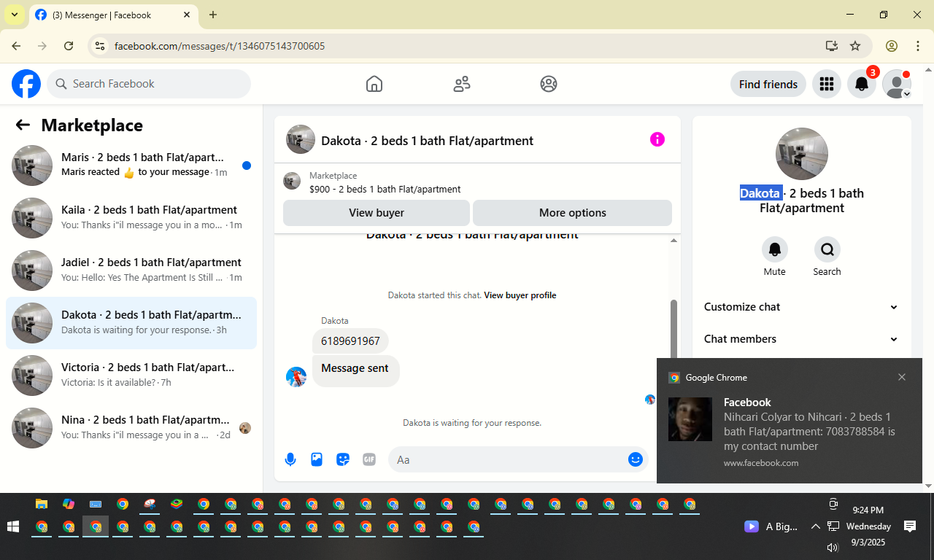Viewport: 934px width, 560px height.
Task: Attach a photo using the image icon
Action: (x=317, y=459)
